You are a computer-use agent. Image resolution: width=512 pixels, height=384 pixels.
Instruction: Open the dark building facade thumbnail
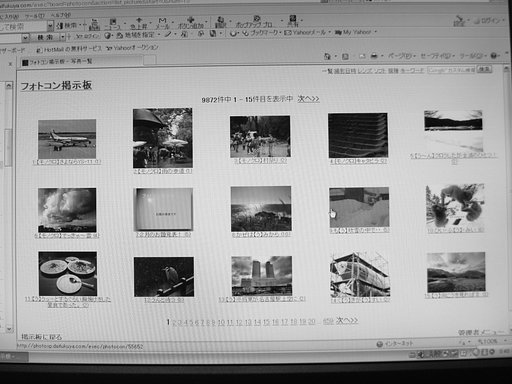[x=358, y=135]
